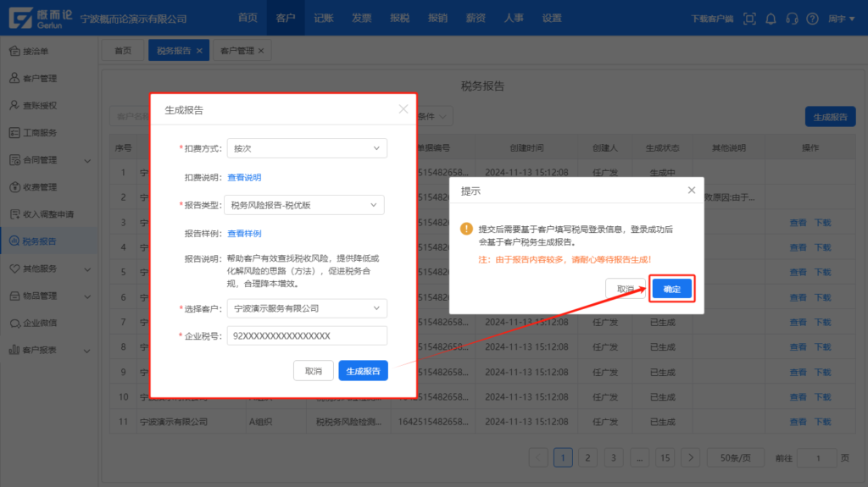Viewport: 868px width, 487px height.
Task: Go to page 3 in pagination
Action: coord(614,457)
